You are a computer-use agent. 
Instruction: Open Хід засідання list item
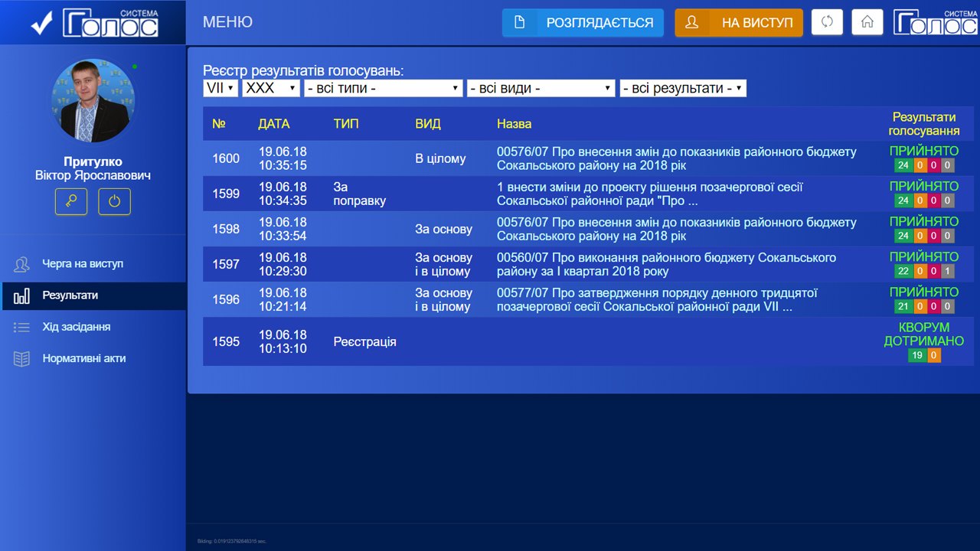(77, 327)
